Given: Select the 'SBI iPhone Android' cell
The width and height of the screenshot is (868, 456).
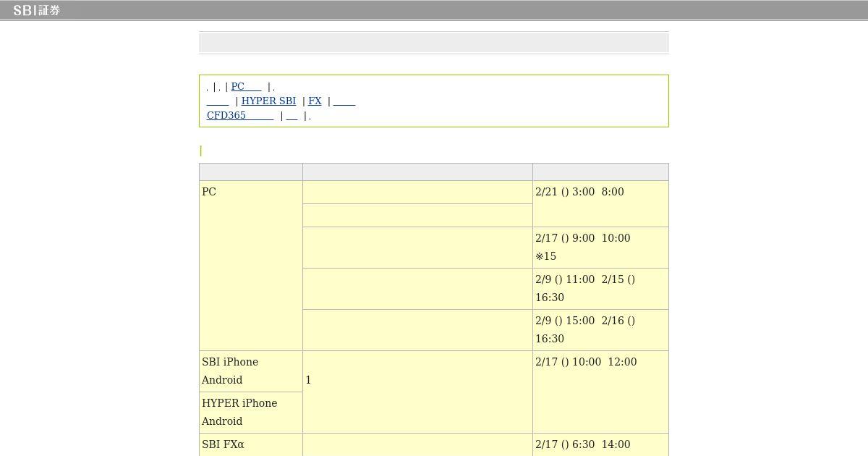Looking at the screenshot, I should click(251, 371).
